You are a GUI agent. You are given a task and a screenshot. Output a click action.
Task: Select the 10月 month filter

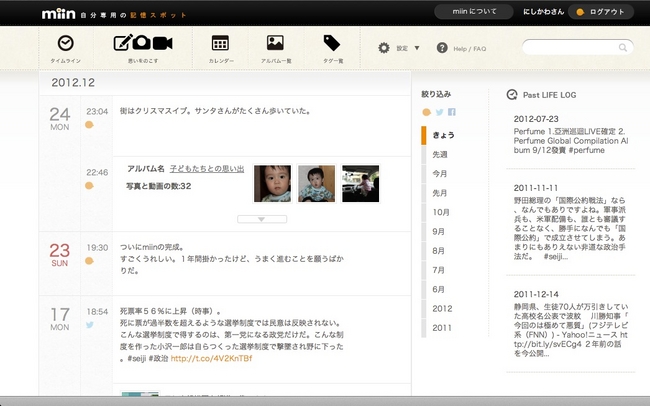(440, 212)
